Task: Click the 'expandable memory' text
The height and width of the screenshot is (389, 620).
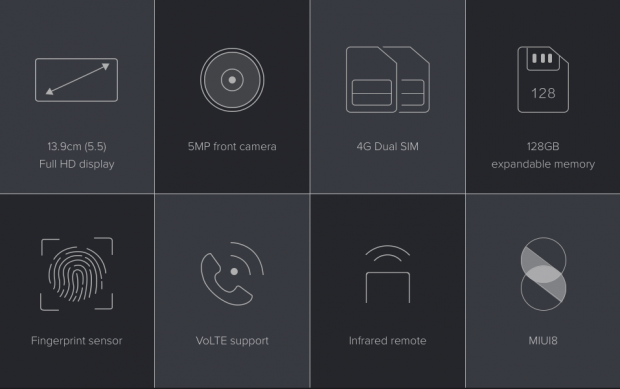Action: (543, 164)
